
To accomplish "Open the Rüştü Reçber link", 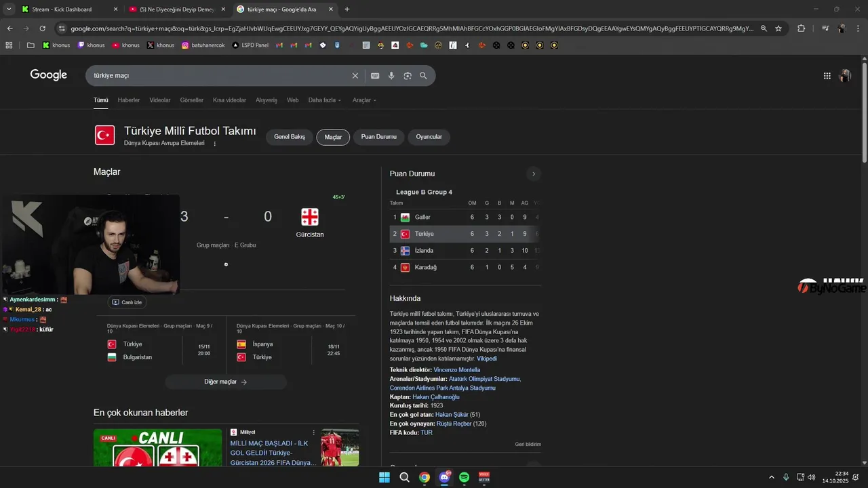I will point(454,424).
